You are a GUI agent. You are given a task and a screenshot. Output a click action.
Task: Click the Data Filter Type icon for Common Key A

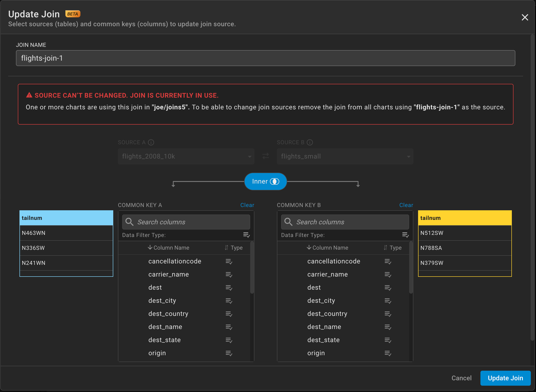click(x=246, y=235)
